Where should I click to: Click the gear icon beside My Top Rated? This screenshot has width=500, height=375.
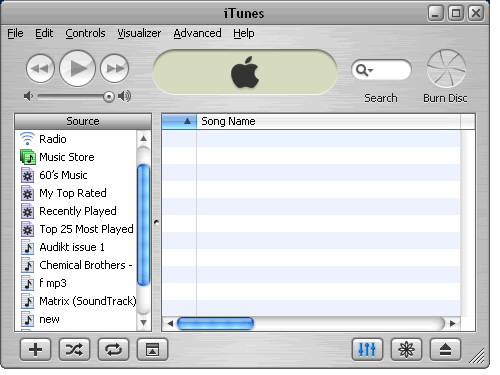pos(28,193)
